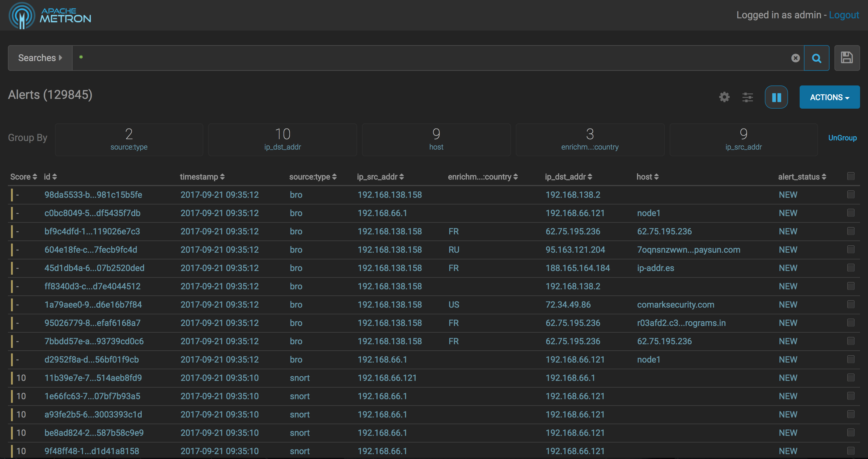Filter by destination 95.163.121.204

coord(576,250)
